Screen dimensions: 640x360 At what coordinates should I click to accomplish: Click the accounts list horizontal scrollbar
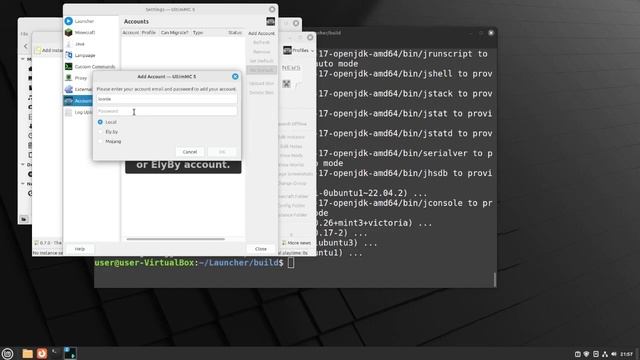(176, 239)
